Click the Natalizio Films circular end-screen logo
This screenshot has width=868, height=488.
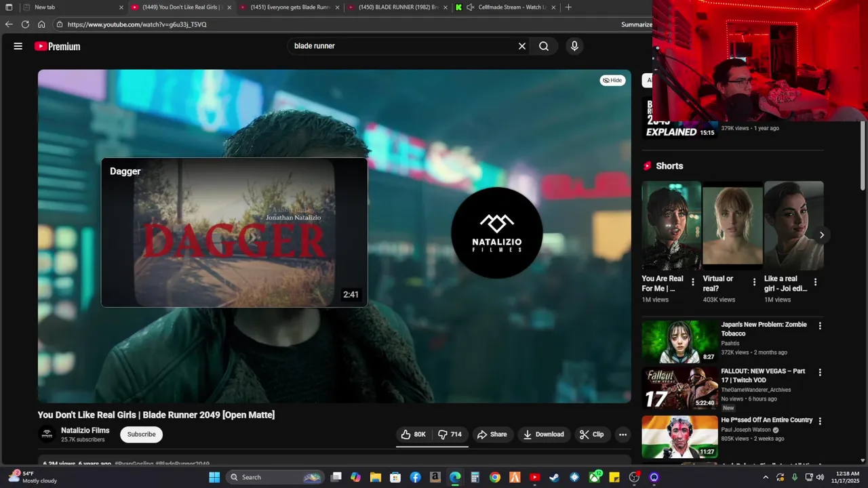[x=496, y=232]
